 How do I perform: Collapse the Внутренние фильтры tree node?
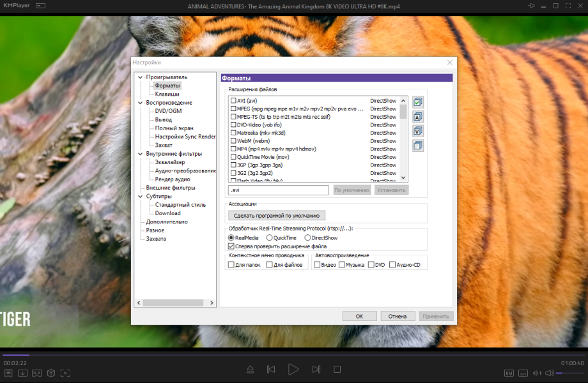click(x=140, y=154)
